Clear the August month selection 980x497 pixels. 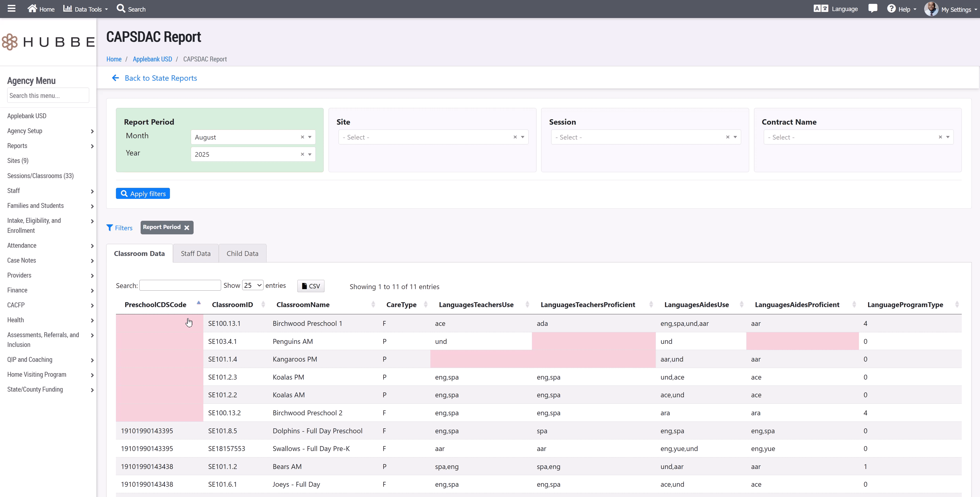[x=302, y=137]
